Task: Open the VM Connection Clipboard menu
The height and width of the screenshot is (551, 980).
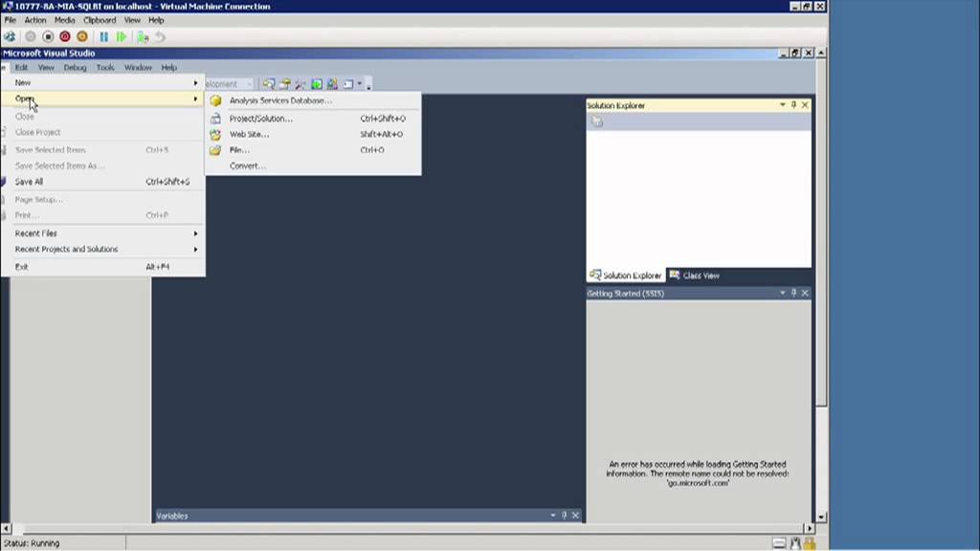Action: (100, 20)
